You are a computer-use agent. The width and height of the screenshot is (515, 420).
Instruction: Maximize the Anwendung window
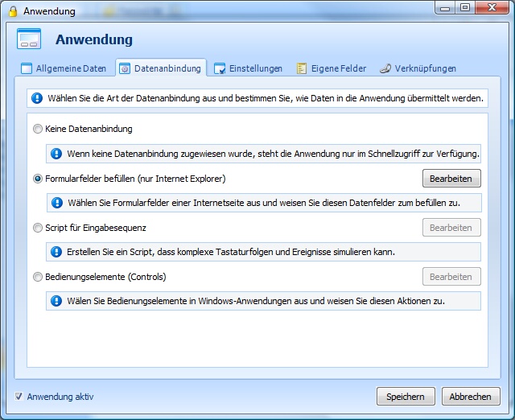point(465,8)
